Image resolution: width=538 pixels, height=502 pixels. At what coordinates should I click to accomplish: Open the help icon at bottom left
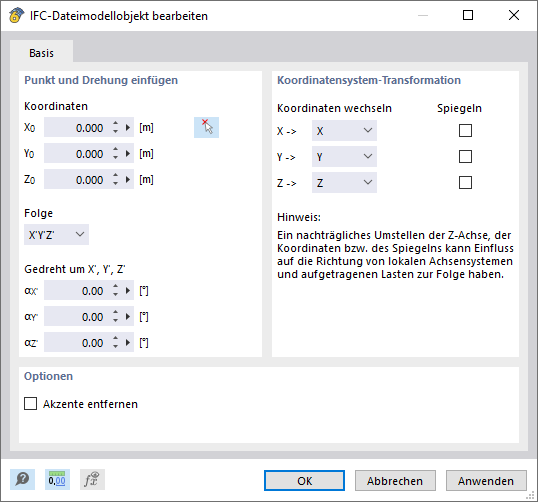click(22, 479)
